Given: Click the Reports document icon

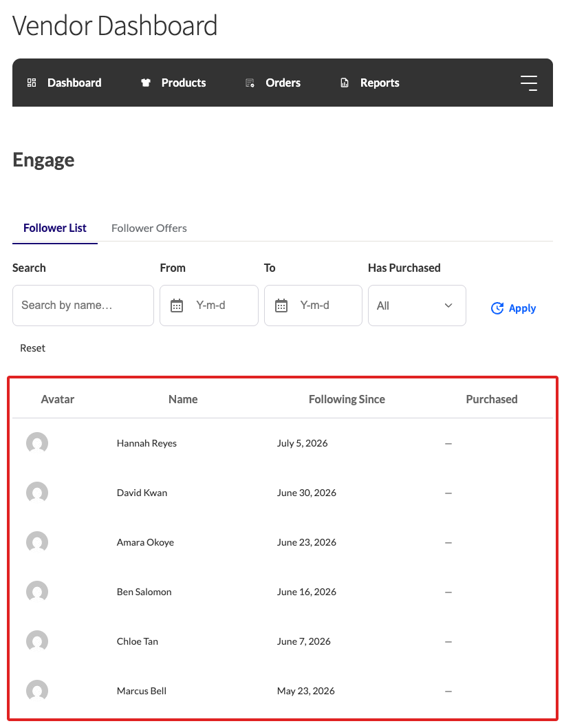Looking at the screenshot, I should (x=345, y=83).
